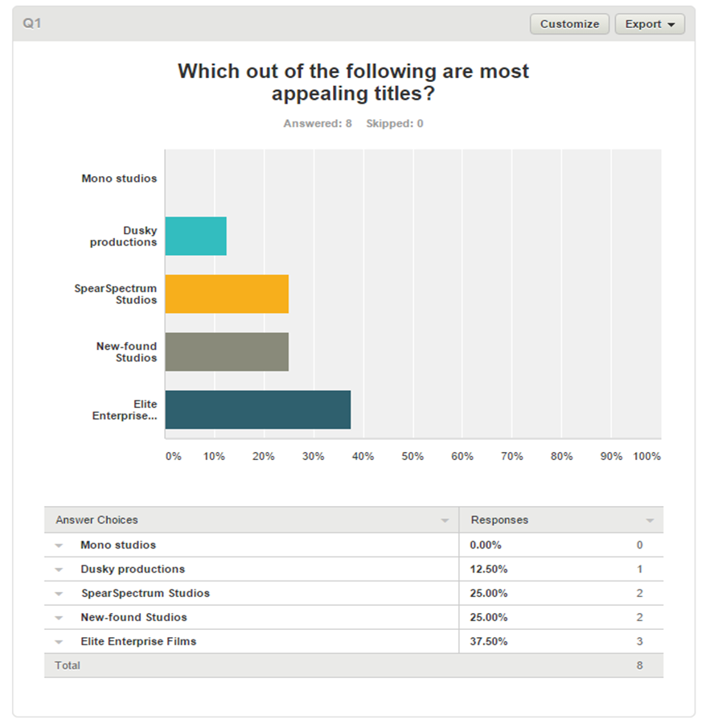Viewport: 714px width, 728px height.
Task: Expand the Dusky productions row arrow
Action: tap(59, 570)
